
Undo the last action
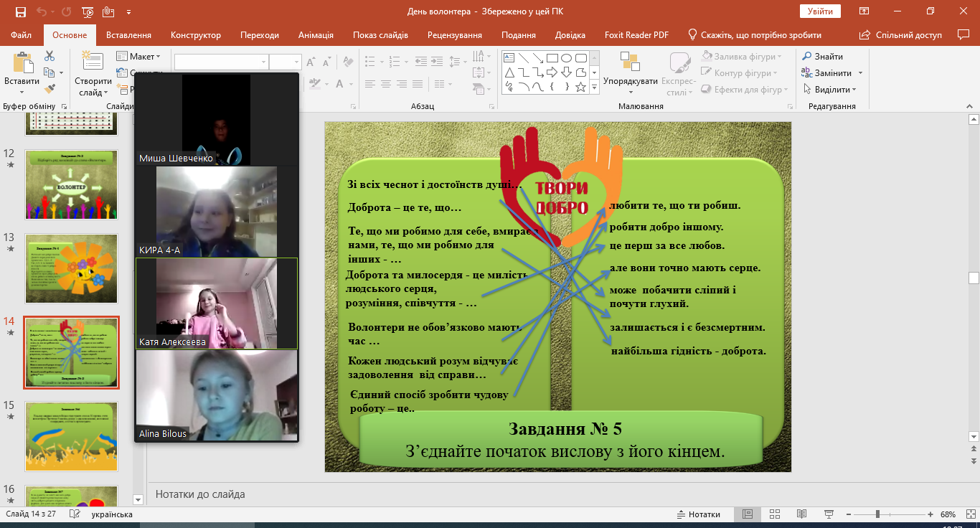(41, 12)
